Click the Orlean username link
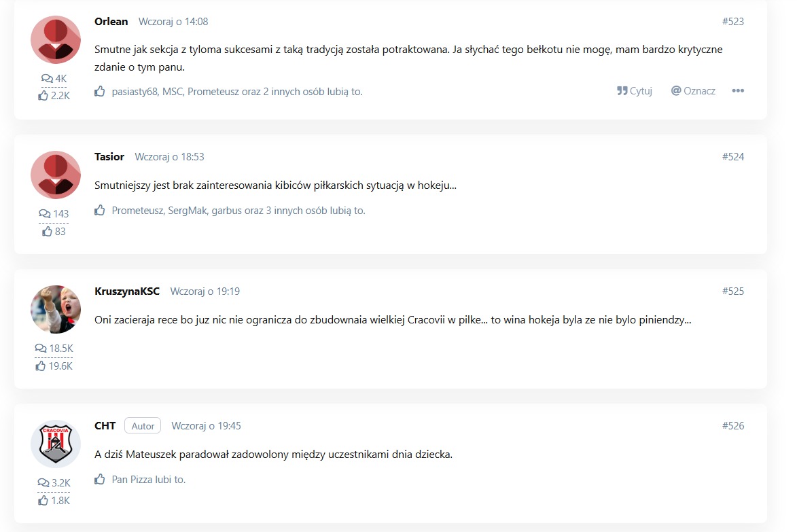The width and height of the screenshot is (797, 532). tap(111, 21)
